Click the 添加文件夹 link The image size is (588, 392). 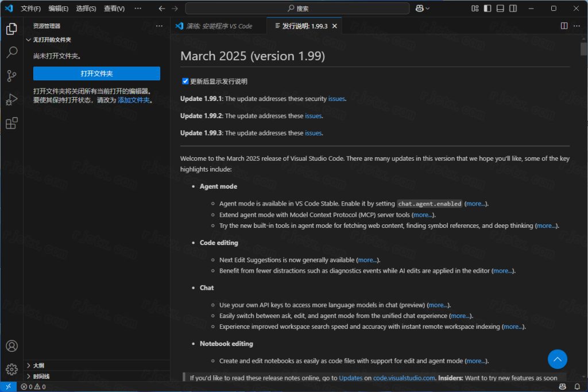(x=134, y=100)
